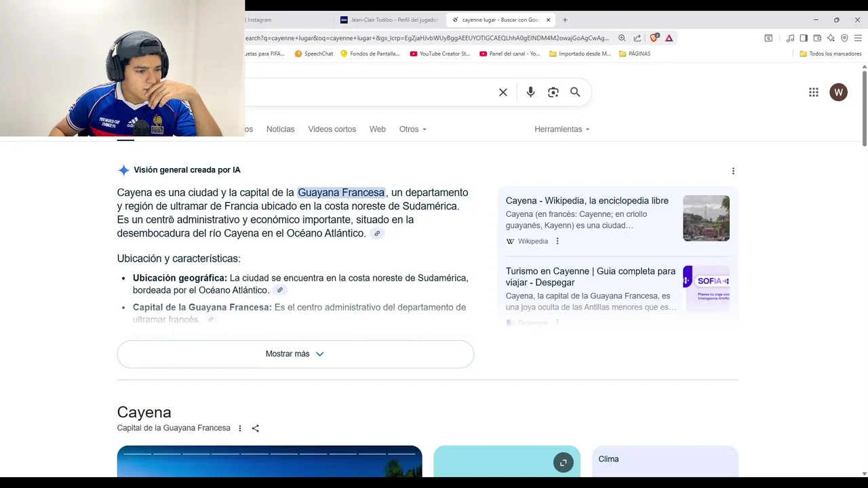868x488 pixels.
Task: Click the Google search input field
Action: tap(370, 92)
